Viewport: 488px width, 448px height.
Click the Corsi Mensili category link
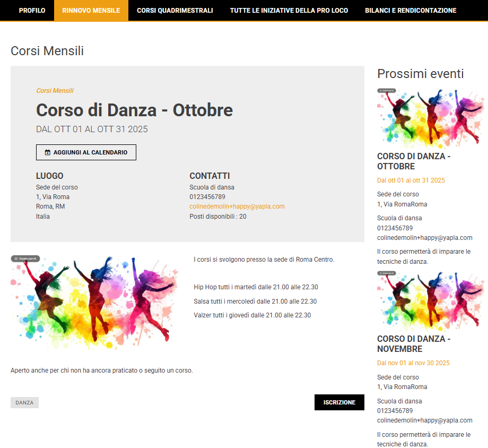(x=55, y=91)
